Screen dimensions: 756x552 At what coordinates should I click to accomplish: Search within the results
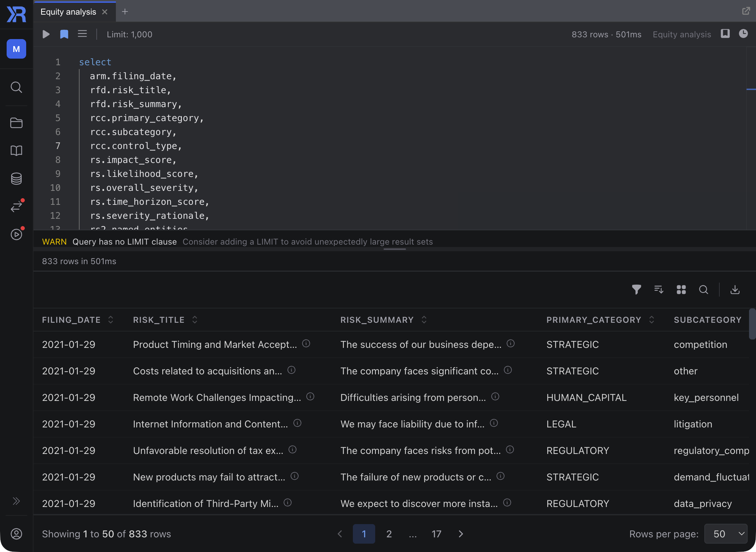[x=703, y=290]
